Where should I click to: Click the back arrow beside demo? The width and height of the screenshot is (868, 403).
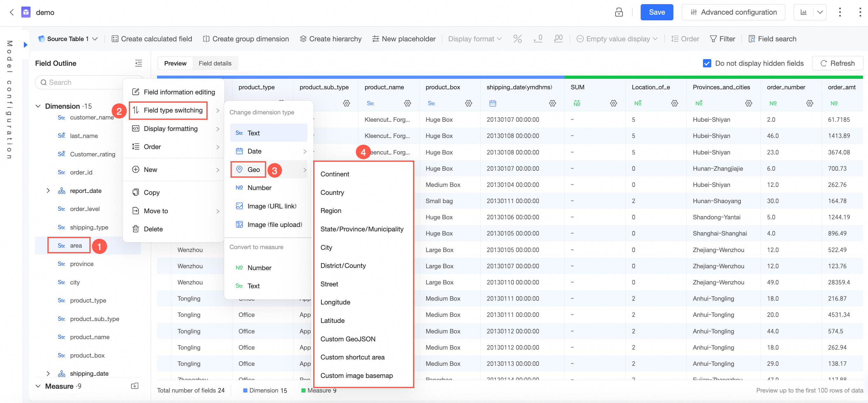pos(12,12)
